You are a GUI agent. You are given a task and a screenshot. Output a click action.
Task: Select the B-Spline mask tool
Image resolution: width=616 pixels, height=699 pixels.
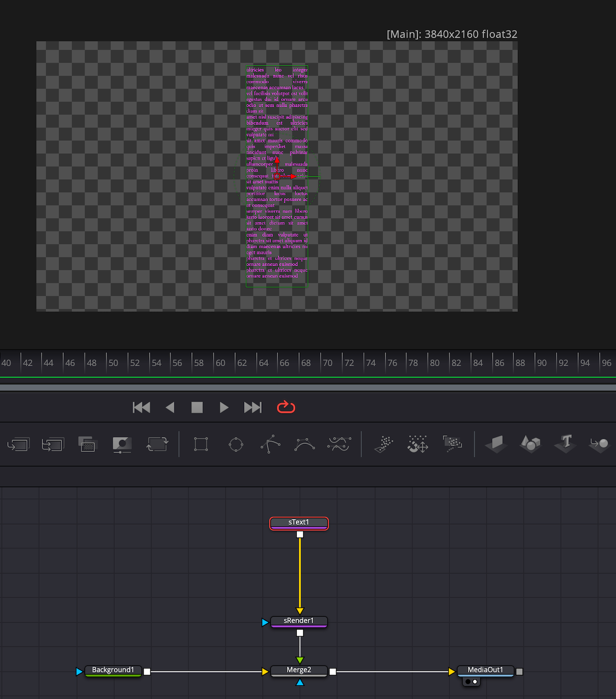304,444
